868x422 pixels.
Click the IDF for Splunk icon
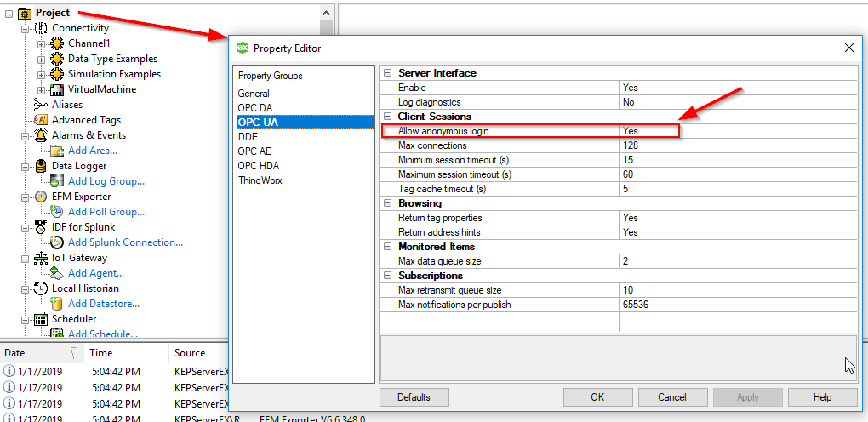[x=41, y=227]
